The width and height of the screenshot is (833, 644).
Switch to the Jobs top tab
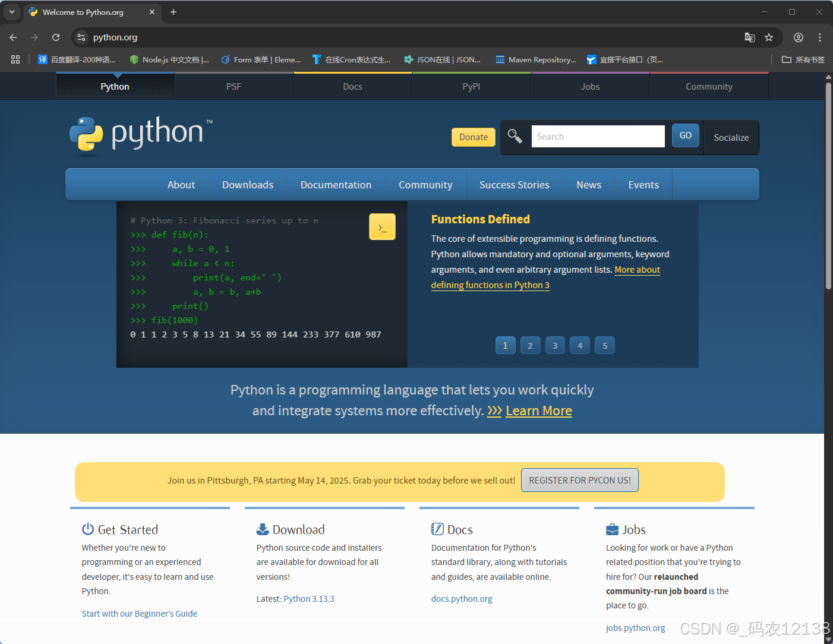(x=590, y=86)
